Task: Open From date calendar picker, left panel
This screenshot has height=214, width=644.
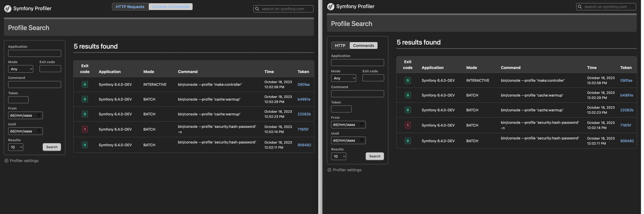Action: 39,115
